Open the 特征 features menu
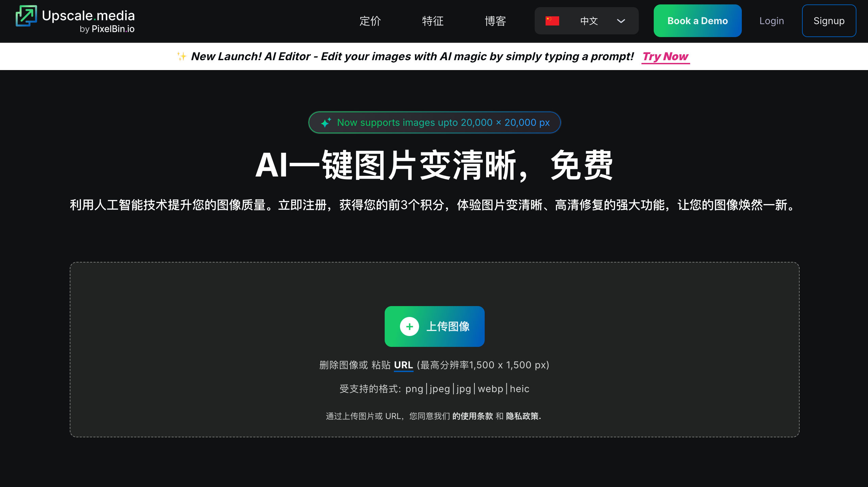 [433, 21]
